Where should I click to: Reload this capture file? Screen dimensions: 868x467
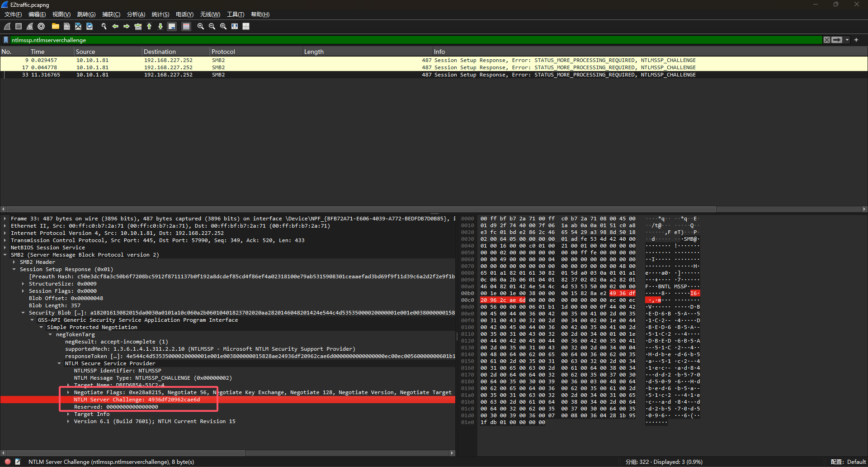coord(90,27)
